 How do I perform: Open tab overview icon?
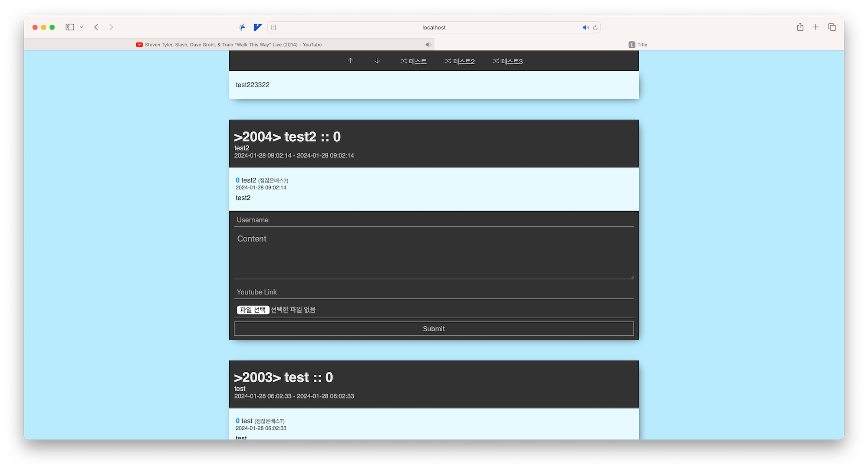point(832,27)
